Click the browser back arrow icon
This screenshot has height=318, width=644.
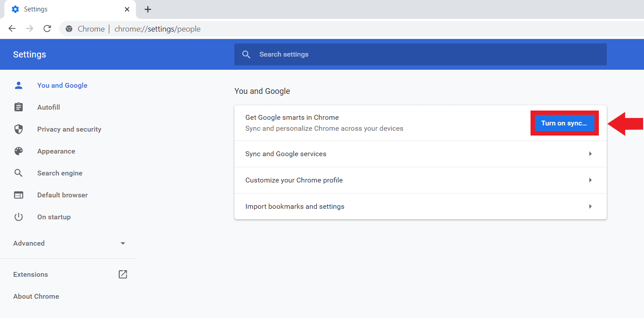pos(12,29)
